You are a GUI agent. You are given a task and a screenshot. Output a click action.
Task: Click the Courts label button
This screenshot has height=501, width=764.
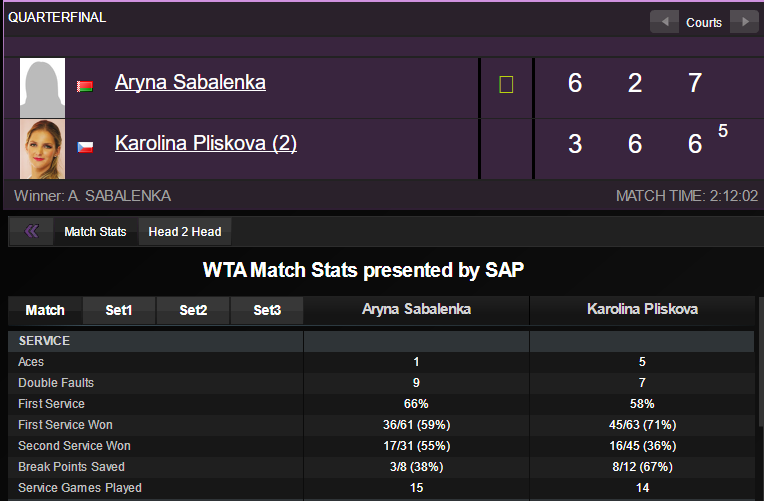tap(704, 22)
